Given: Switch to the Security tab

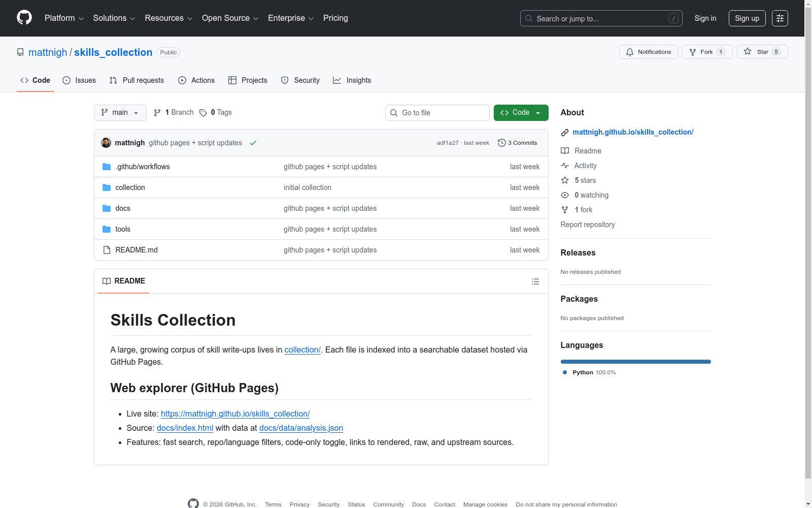Looking at the screenshot, I should [x=300, y=80].
